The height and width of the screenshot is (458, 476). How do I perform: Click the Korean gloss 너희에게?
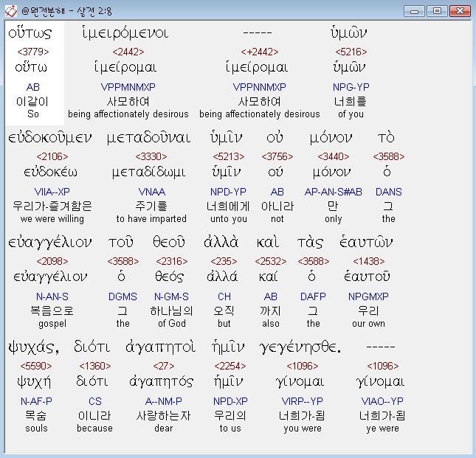pyautogui.click(x=228, y=207)
